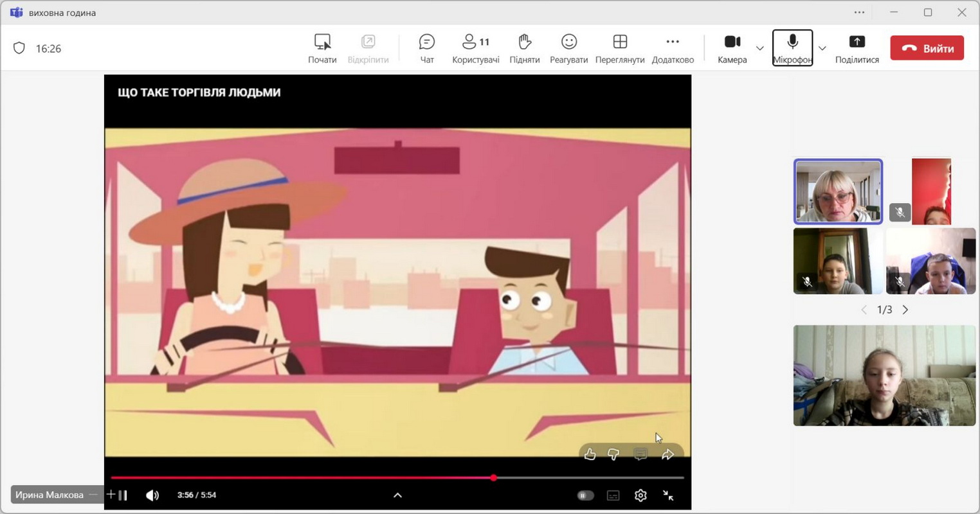Click the thumbs down dislike icon

[613, 454]
